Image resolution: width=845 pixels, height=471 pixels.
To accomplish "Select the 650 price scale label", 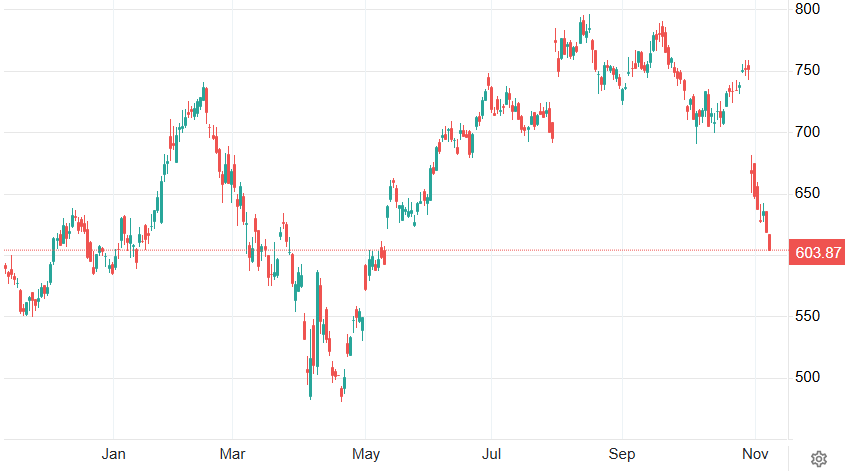I will 808,193.
